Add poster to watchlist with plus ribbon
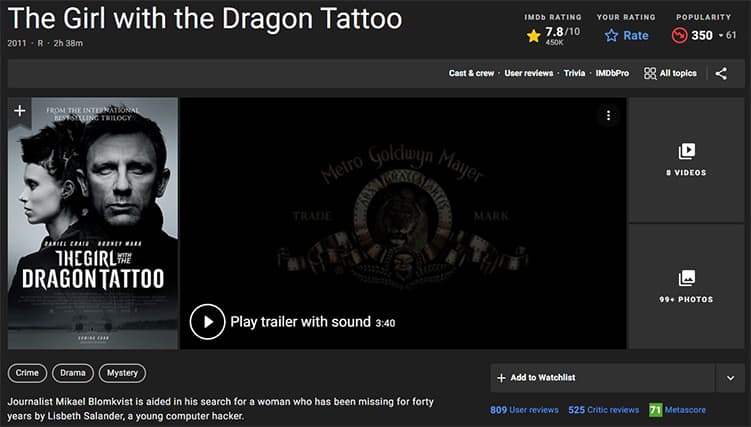 tap(20, 111)
